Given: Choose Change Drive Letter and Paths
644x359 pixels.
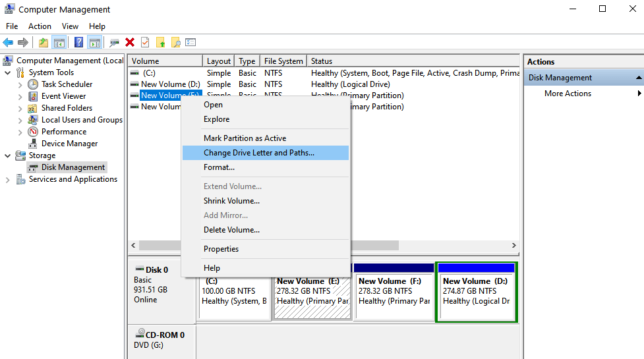Looking at the screenshot, I should click(259, 153).
